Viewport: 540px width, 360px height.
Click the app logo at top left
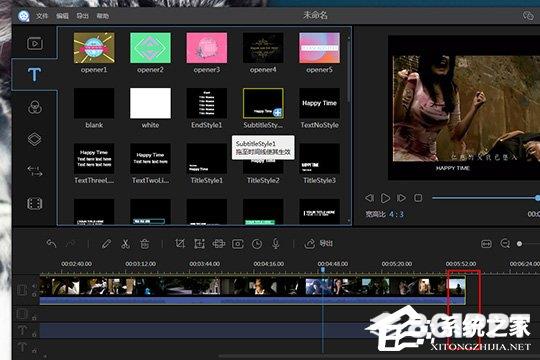pos(23,16)
